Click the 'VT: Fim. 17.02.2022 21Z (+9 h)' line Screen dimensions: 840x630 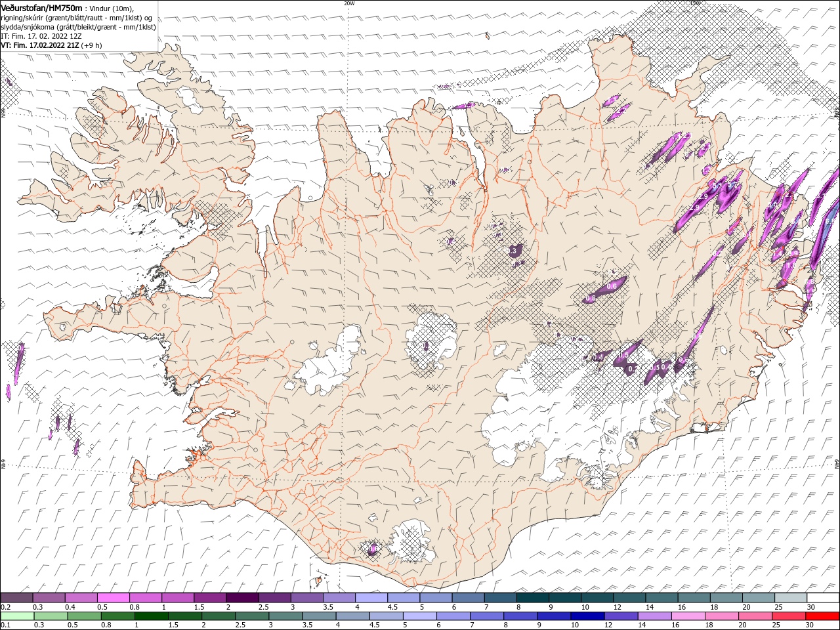click(x=51, y=45)
